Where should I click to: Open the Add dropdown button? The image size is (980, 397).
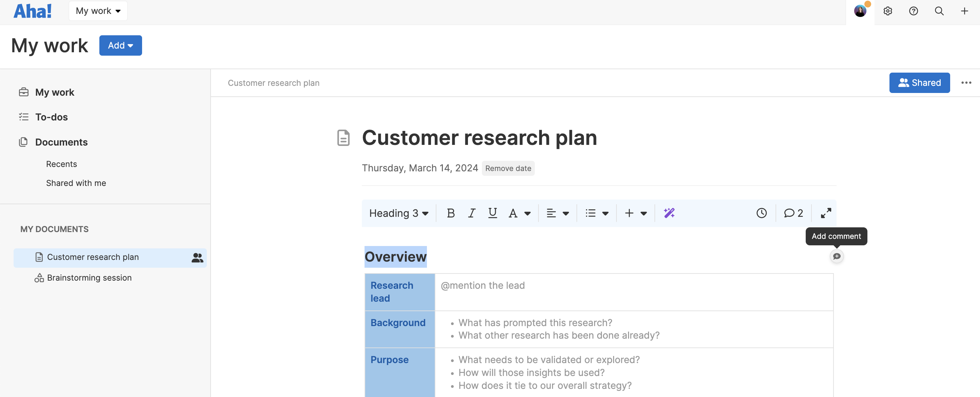click(x=121, y=45)
